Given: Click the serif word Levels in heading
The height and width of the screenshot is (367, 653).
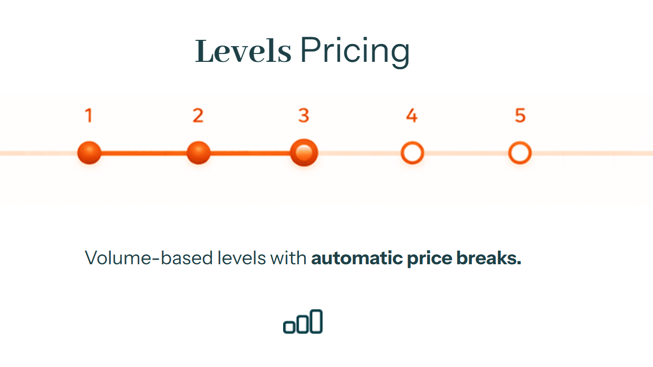Looking at the screenshot, I should pos(243,51).
